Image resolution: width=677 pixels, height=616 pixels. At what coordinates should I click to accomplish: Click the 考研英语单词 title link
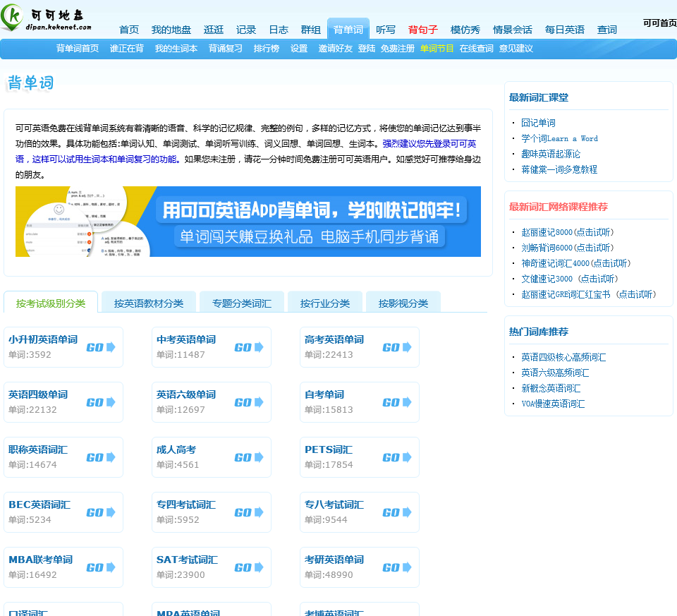(x=334, y=560)
